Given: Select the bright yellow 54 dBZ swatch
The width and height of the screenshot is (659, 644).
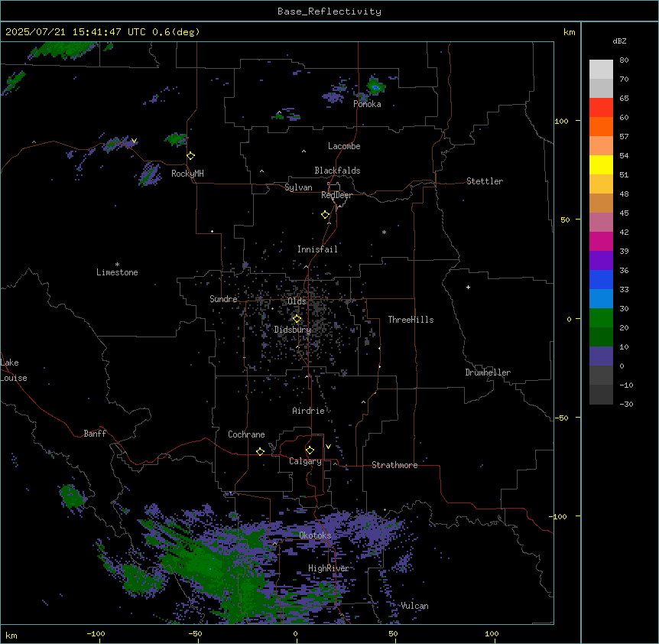Looking at the screenshot, I should click(x=601, y=164).
